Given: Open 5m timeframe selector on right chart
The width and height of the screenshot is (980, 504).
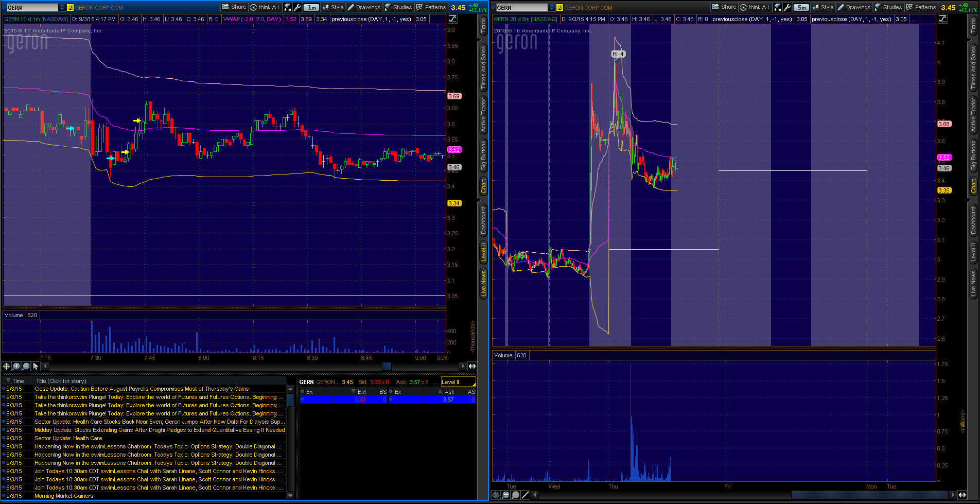Looking at the screenshot, I should pos(801,7).
